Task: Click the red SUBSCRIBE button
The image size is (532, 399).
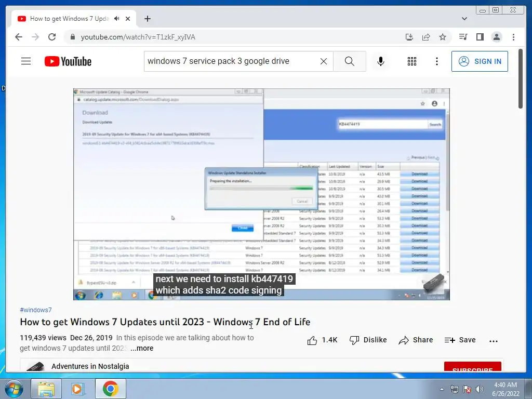Action: coord(472,367)
